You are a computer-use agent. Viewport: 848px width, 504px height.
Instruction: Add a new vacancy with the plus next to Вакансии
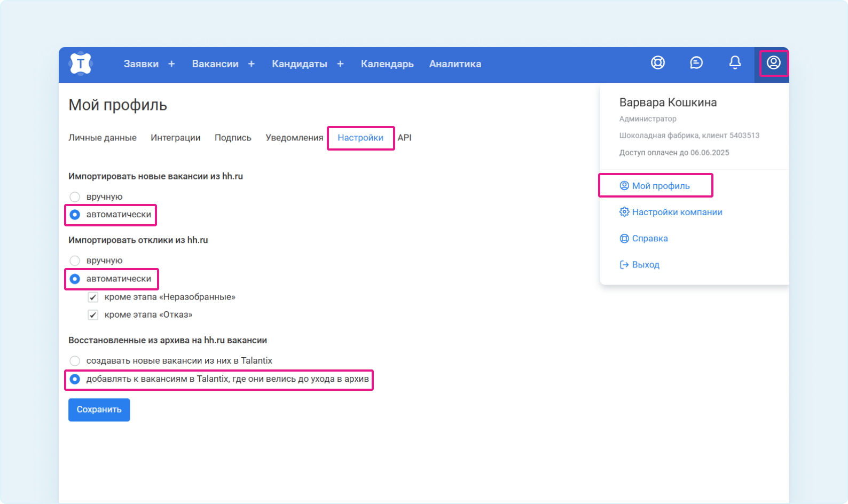252,64
